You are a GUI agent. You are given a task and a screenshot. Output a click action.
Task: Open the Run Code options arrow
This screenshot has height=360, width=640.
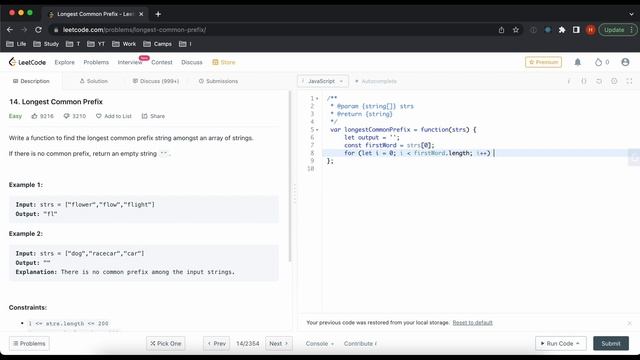(x=578, y=344)
